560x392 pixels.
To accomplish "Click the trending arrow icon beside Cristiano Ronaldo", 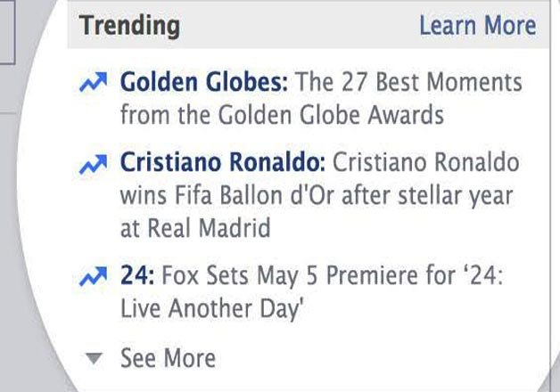I will click(92, 165).
